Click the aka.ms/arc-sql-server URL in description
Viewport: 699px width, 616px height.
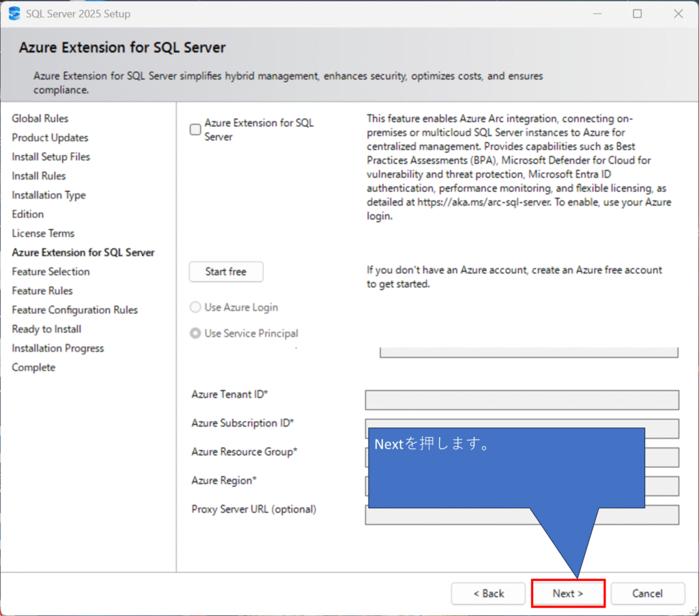point(484,202)
